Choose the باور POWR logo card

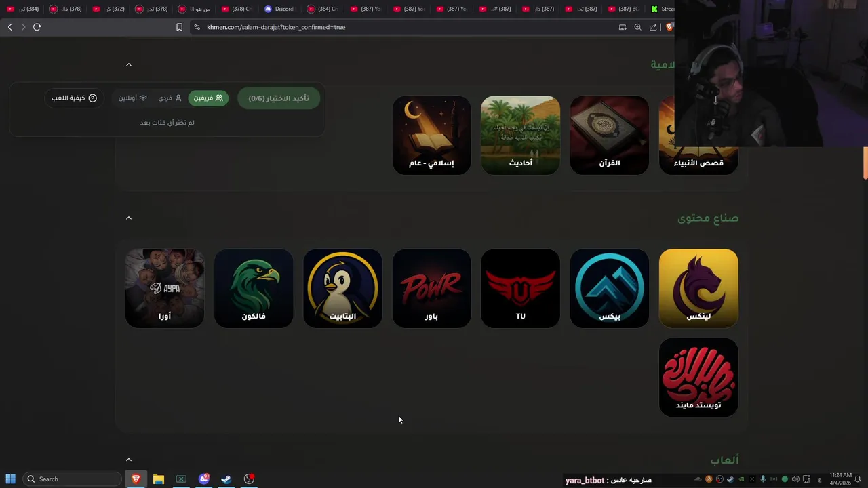point(431,288)
